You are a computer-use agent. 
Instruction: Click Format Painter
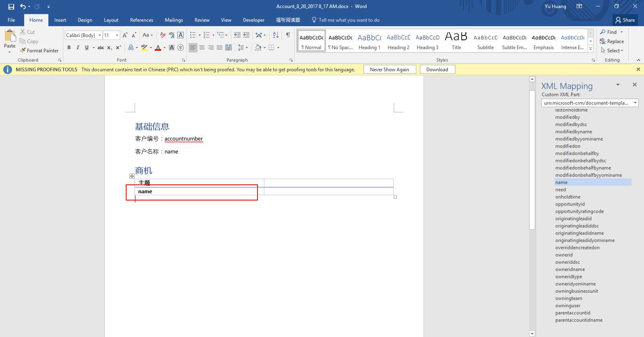[x=39, y=50]
